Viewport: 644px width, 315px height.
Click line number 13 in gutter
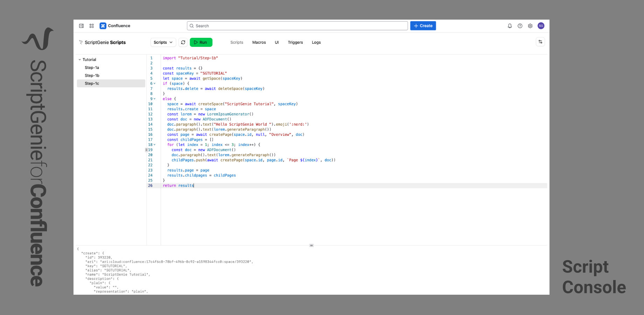click(x=150, y=119)
